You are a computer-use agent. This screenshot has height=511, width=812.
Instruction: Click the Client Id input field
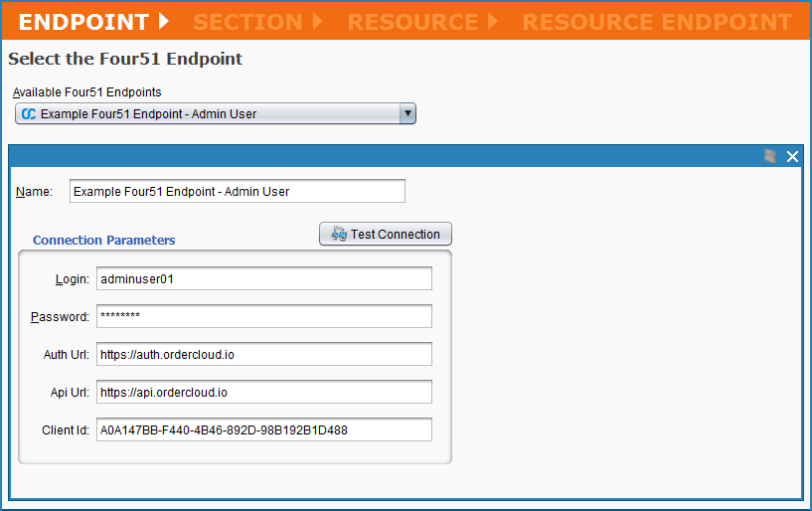tap(263, 429)
